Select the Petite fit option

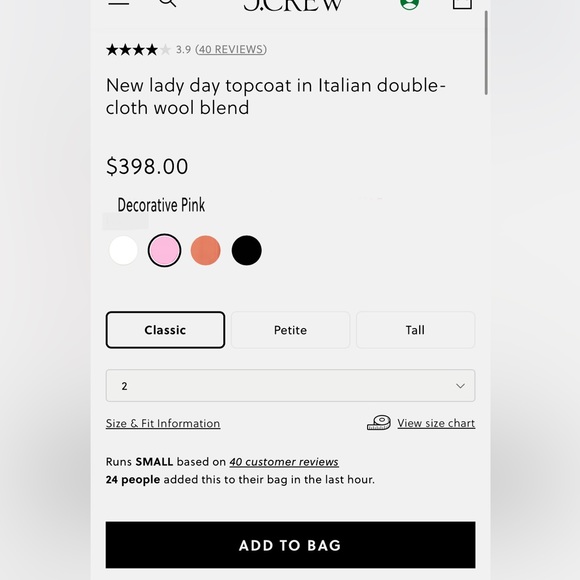(x=290, y=330)
